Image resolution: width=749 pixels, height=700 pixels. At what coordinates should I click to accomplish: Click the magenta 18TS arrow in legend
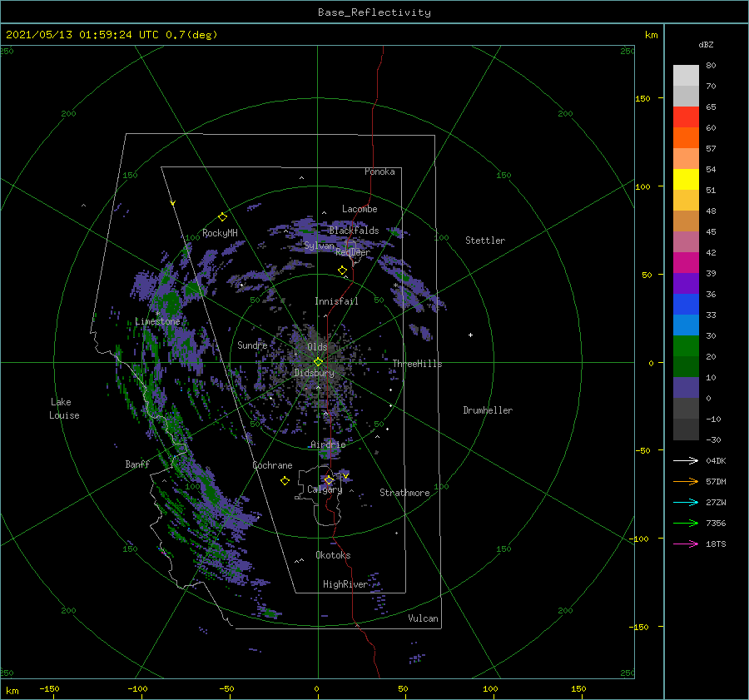click(686, 544)
